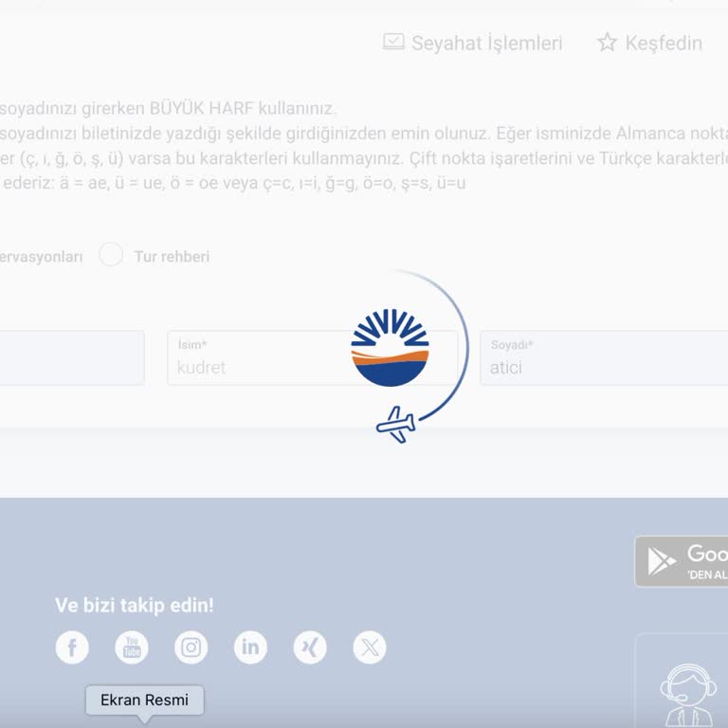Click the Google Play download badge
The height and width of the screenshot is (728, 728).
coord(682,562)
